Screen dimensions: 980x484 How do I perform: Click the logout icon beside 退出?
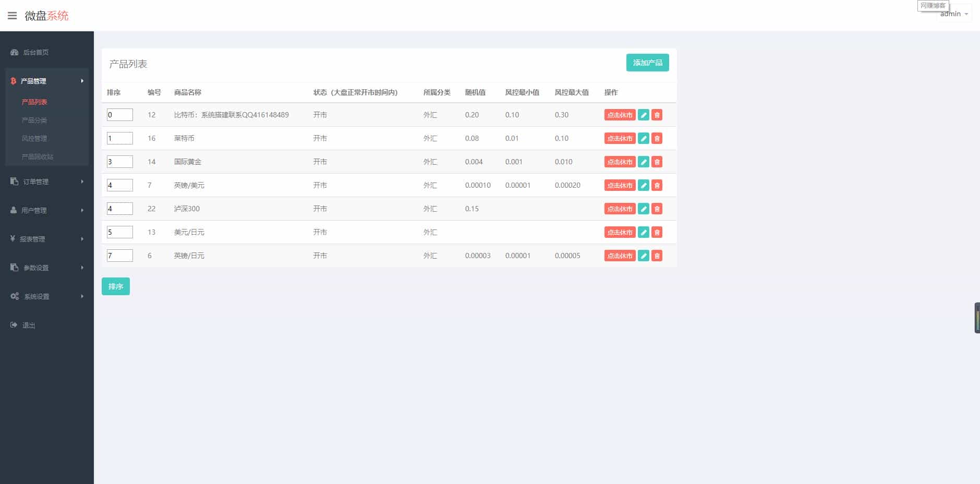tap(13, 325)
